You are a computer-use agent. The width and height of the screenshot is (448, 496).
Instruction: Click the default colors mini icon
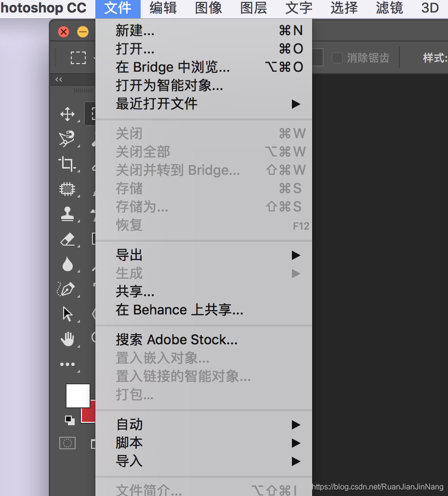70,420
